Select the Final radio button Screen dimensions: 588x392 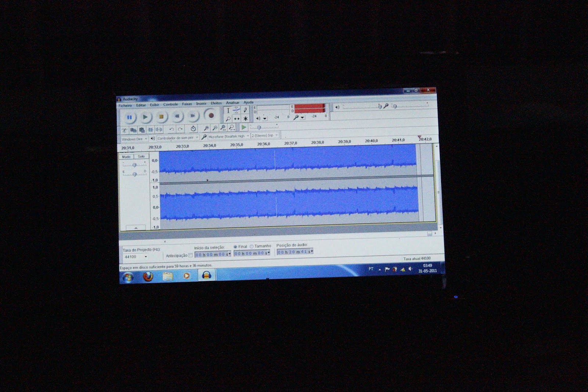(235, 247)
